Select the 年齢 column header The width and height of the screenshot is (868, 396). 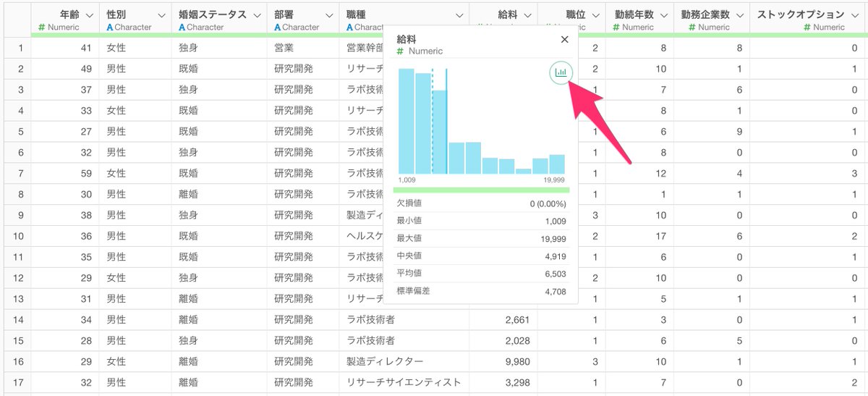tap(65, 19)
